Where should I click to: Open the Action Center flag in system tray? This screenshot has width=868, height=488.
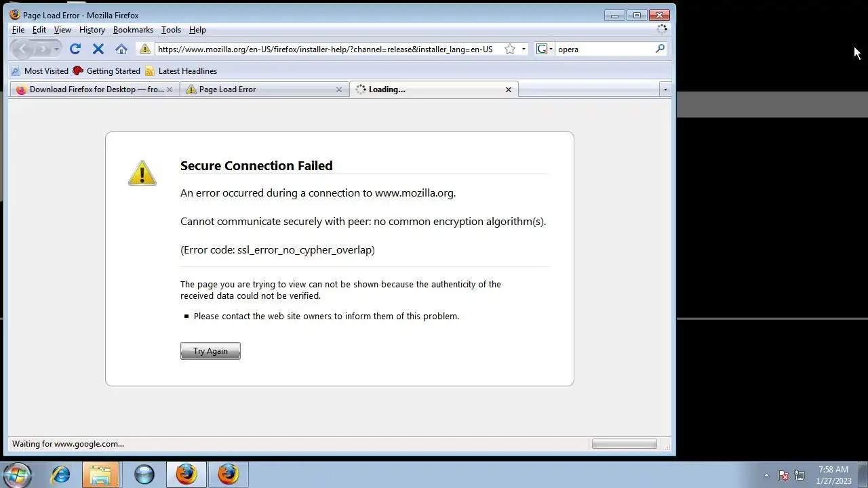[783, 475]
